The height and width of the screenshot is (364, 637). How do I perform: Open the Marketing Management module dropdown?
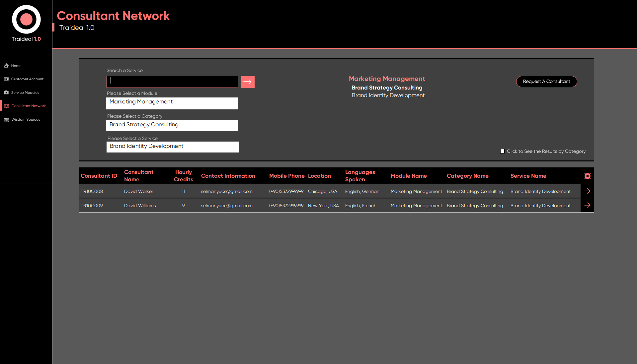click(x=172, y=103)
